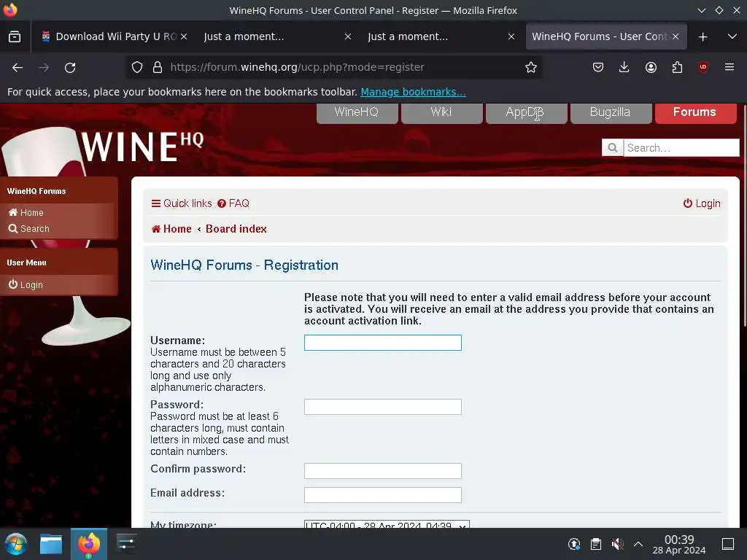Open the Firefox account icon

tap(651, 68)
